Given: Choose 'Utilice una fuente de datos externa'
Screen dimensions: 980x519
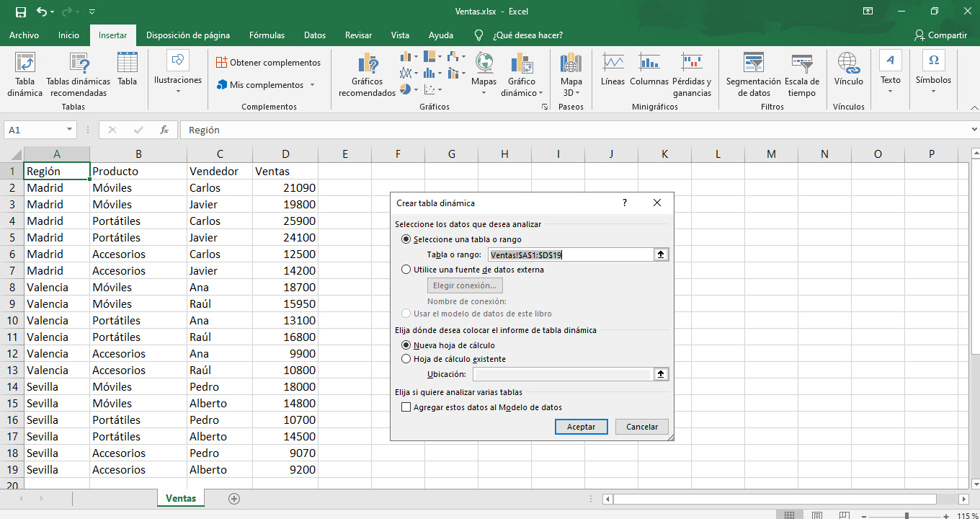Looking at the screenshot, I should (406, 270).
